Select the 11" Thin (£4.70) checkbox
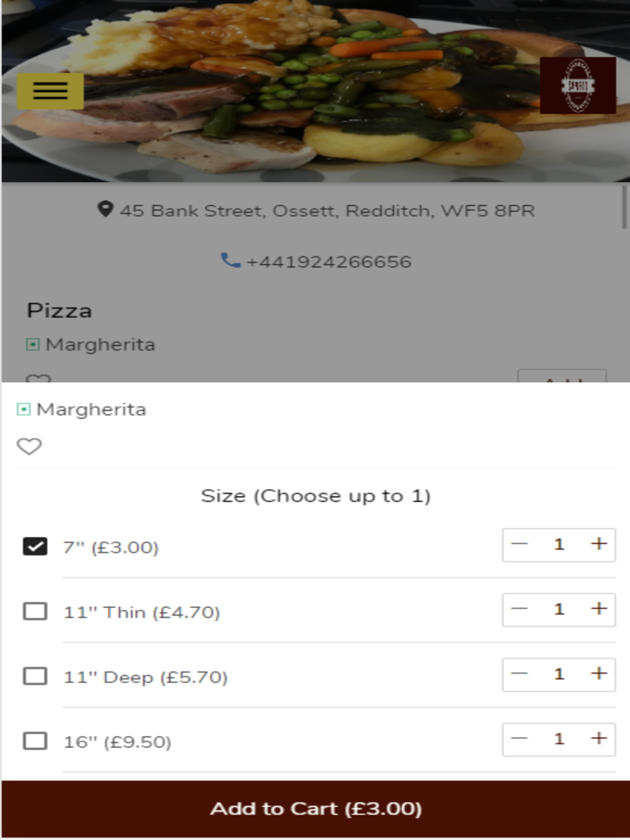The height and width of the screenshot is (840, 630). [35, 611]
